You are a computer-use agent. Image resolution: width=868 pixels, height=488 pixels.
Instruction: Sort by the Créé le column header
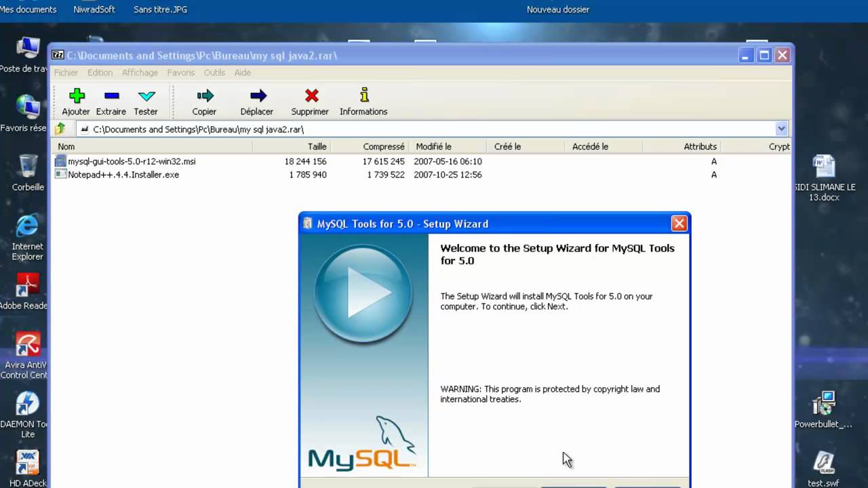pyautogui.click(x=526, y=146)
